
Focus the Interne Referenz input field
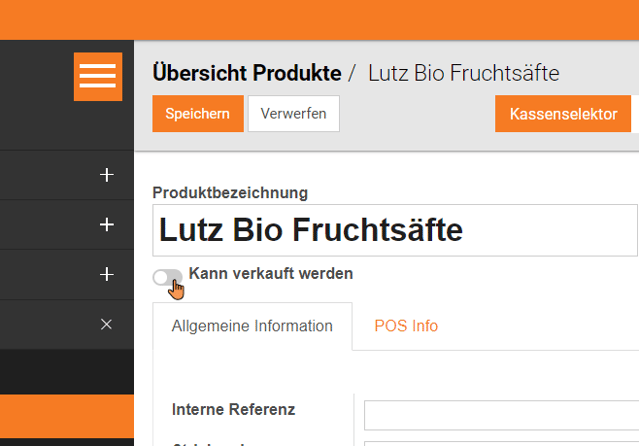[500, 414]
